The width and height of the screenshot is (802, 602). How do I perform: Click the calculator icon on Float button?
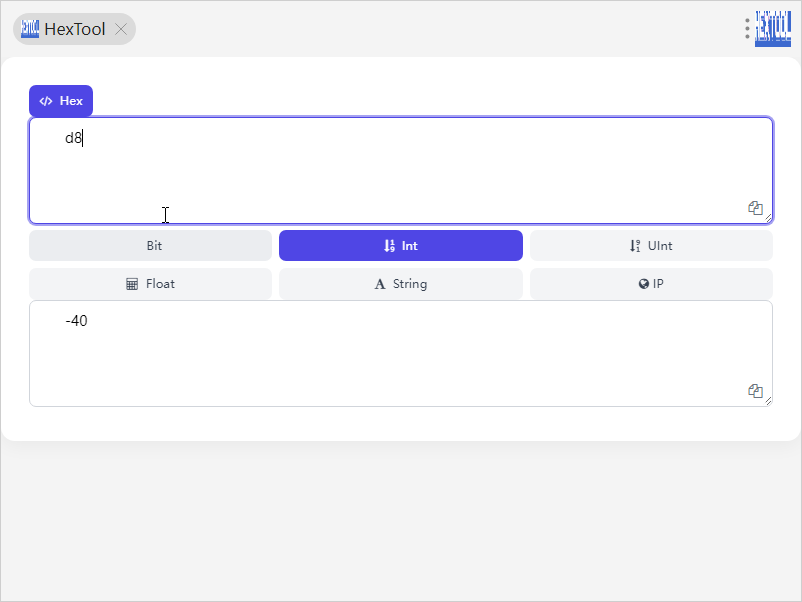[132, 284]
